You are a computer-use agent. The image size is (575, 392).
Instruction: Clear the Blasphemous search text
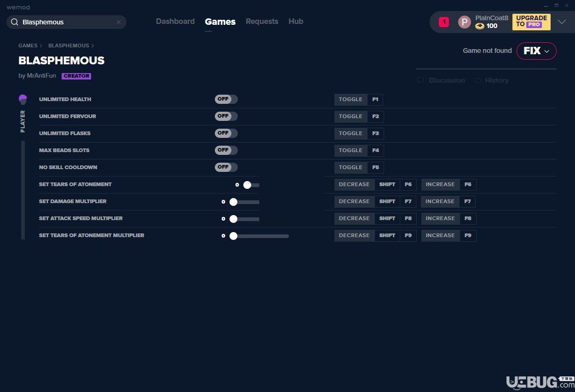point(118,22)
